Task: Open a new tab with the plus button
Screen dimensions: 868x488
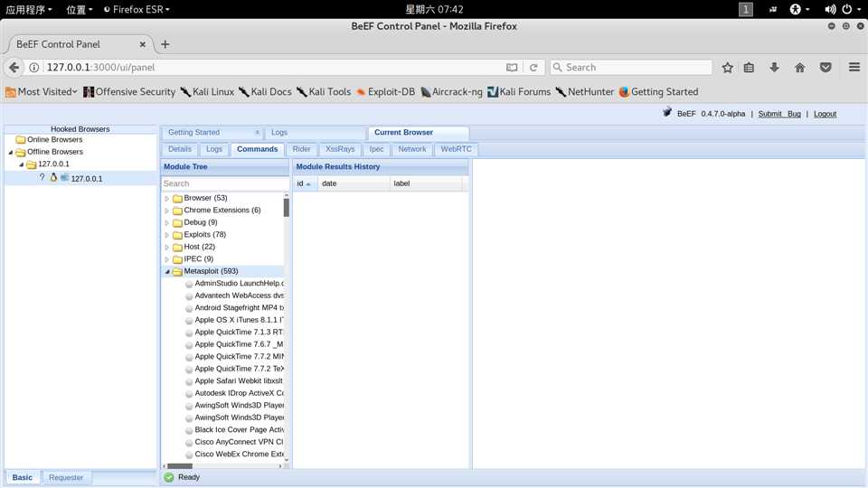Action: tap(165, 44)
